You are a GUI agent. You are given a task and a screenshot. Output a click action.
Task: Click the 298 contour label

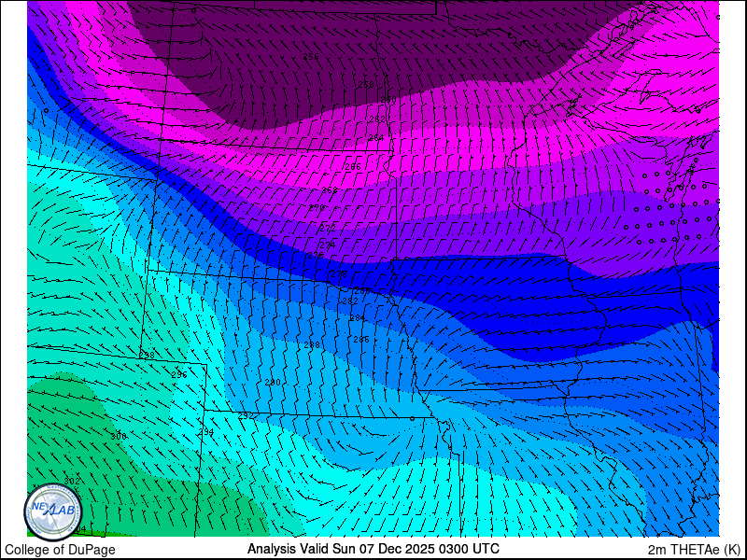pyautogui.click(x=147, y=356)
